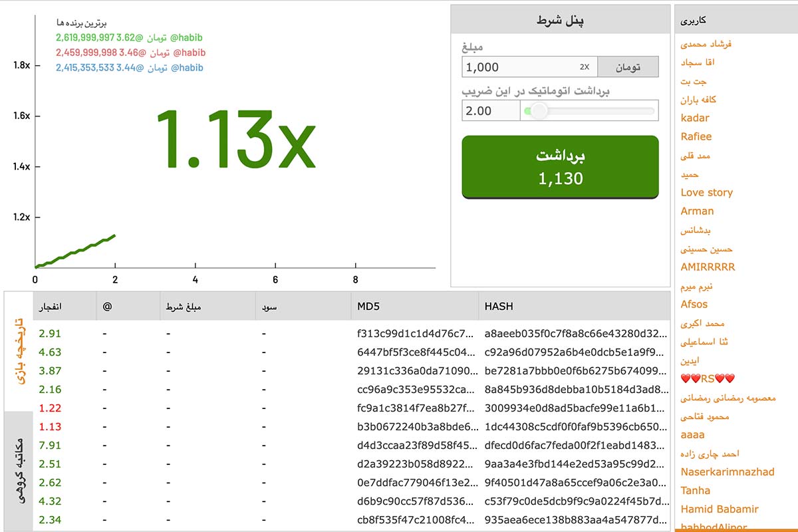Image resolution: width=798 pixels, height=532 pixels.
Task: Click the green برداشت withdraw button
Action: tap(559, 168)
